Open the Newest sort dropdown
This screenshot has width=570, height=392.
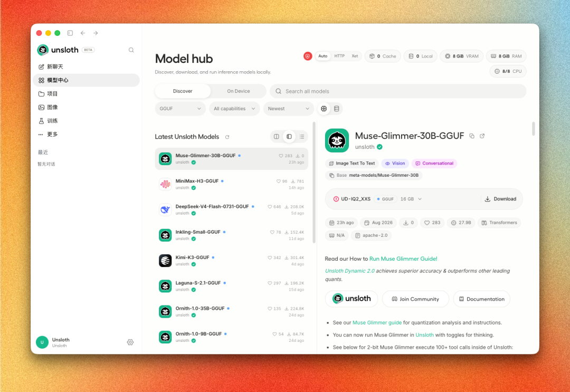click(x=289, y=109)
